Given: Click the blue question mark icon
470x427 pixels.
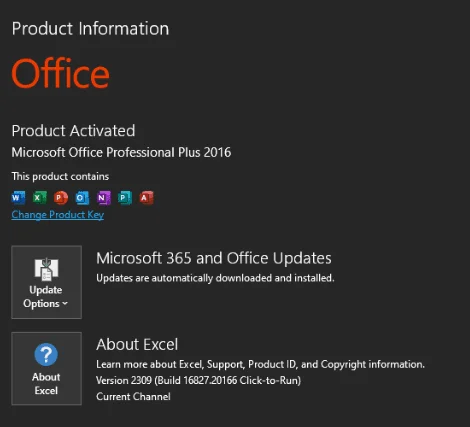Looking at the screenshot, I should 46,354.
